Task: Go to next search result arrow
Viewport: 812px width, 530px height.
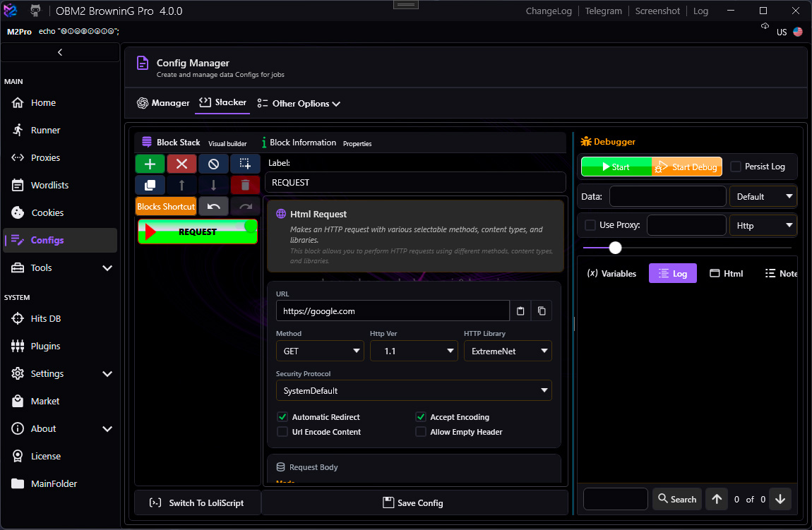Action: [x=780, y=499]
